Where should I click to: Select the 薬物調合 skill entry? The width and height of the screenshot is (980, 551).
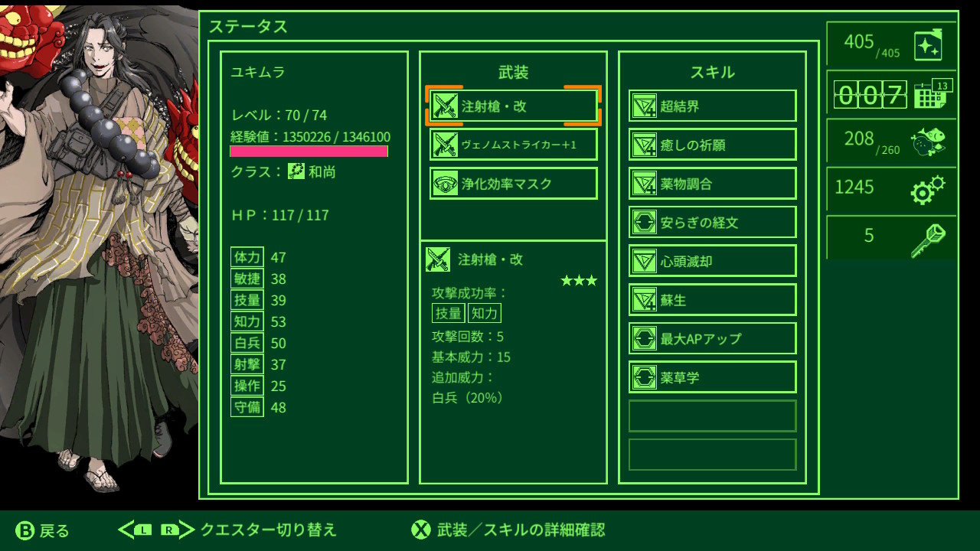[713, 184]
